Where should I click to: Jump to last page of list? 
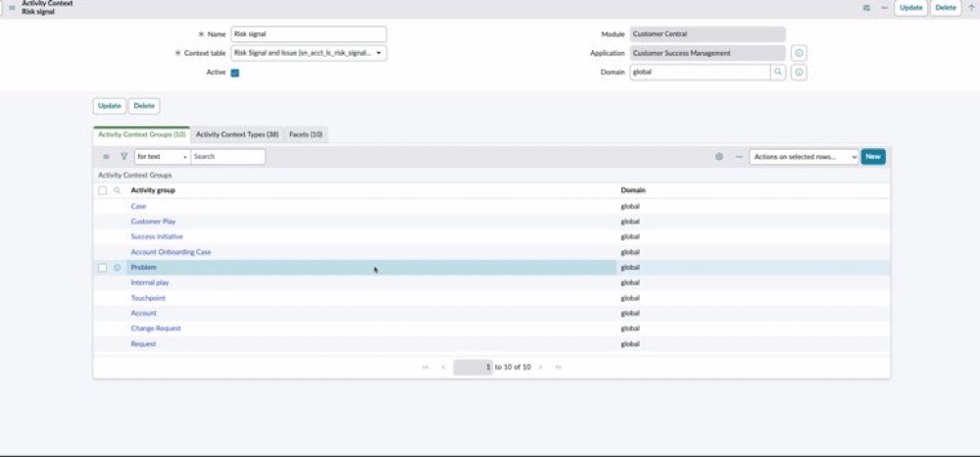[559, 367]
